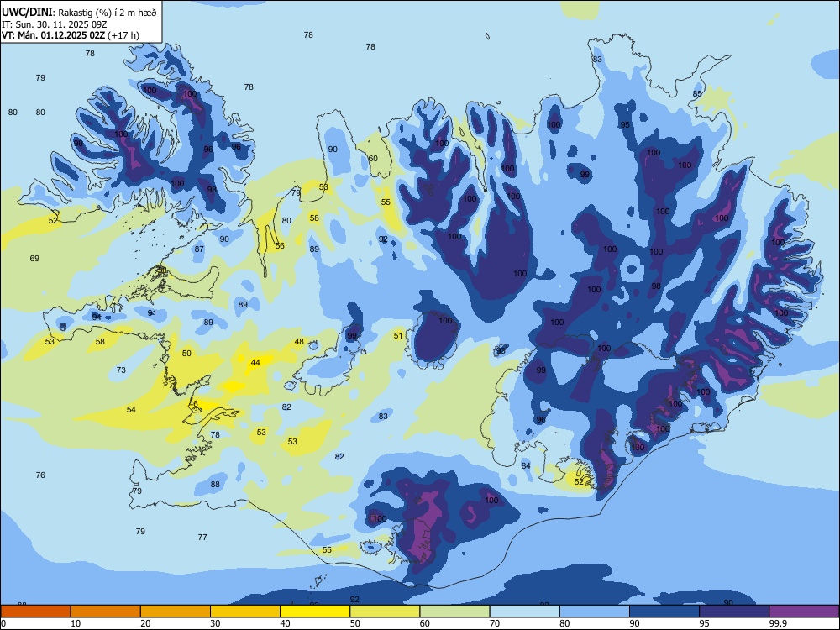The height and width of the screenshot is (630, 840).
Task: Select the dark indigo 95–99.9 legend swatch
Action: pyautogui.click(x=734, y=612)
